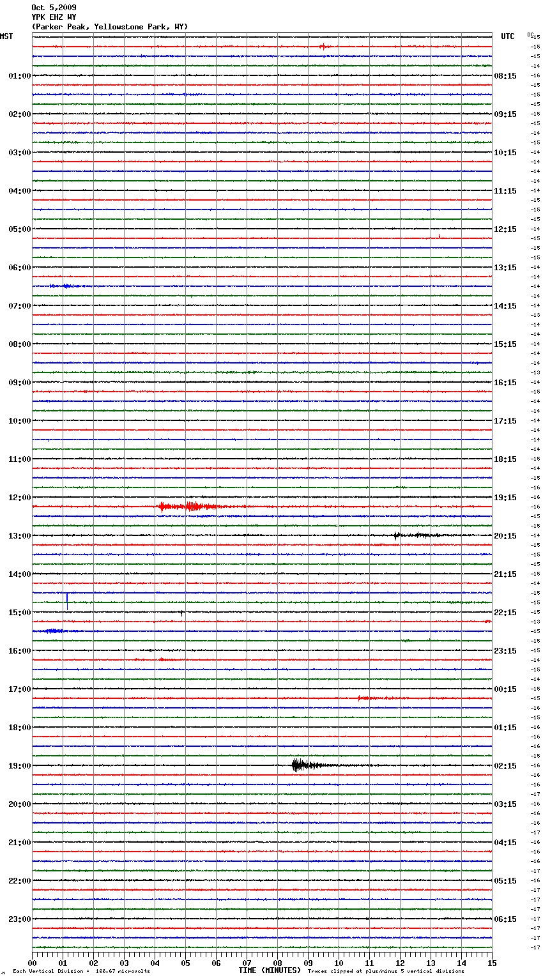
Task: Select the 09:00 MST hour label
Action: click(x=20, y=383)
